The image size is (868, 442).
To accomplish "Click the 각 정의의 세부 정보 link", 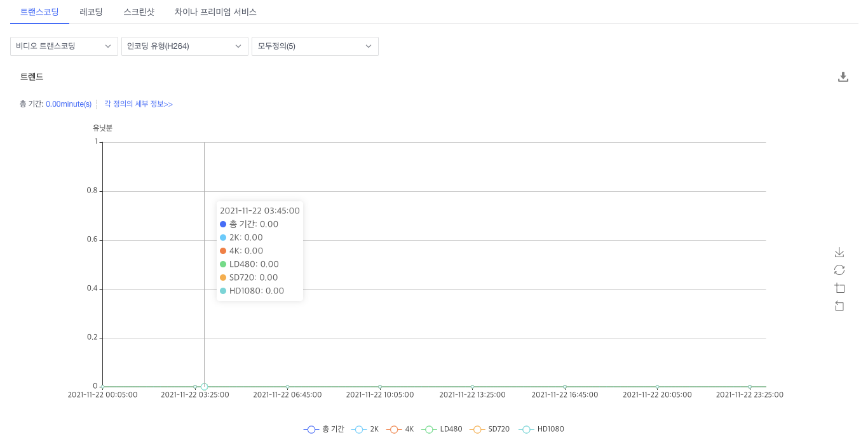I will click(137, 104).
